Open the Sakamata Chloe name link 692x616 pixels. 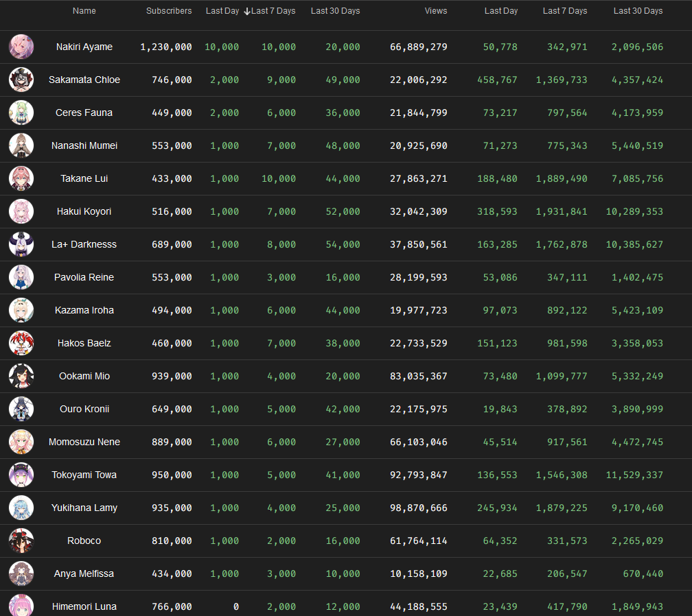pos(84,80)
